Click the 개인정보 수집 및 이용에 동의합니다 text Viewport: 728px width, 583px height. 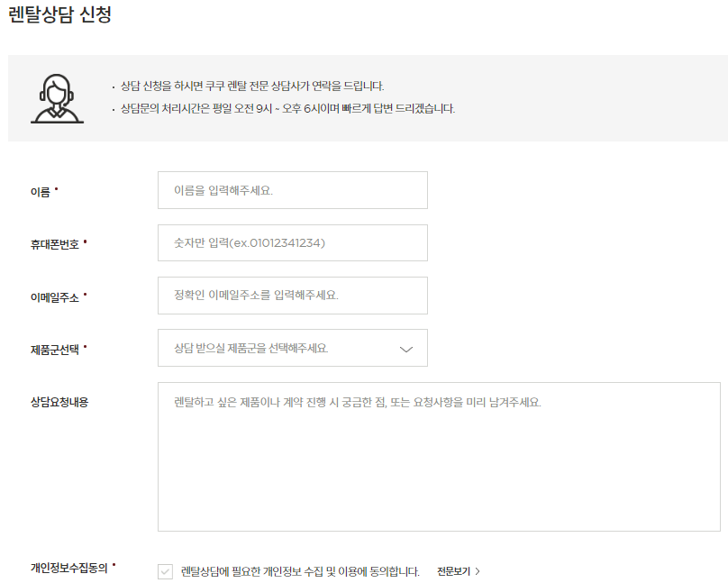[x=300, y=571]
